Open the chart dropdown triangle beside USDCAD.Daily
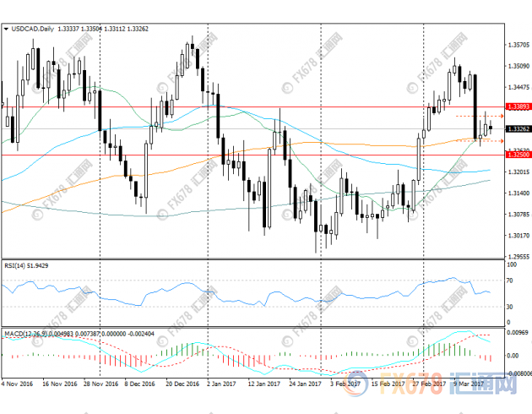This screenshot has width=532, height=414. 6,30
